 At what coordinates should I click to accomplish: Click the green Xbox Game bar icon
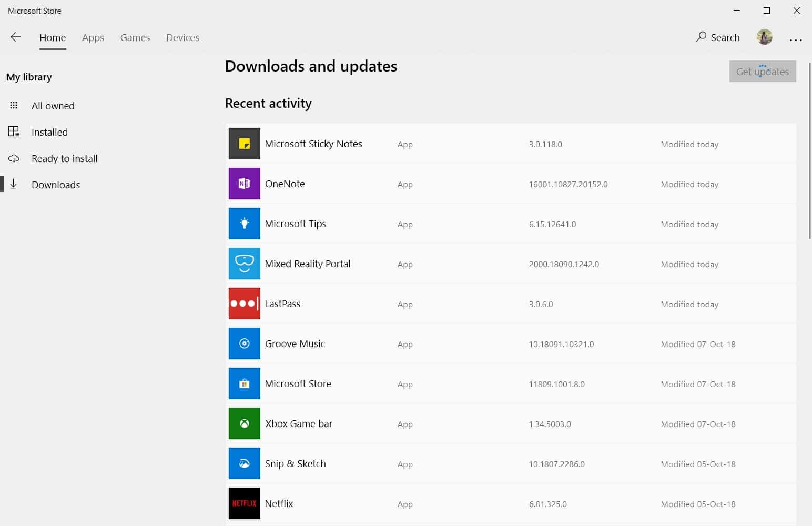point(244,423)
